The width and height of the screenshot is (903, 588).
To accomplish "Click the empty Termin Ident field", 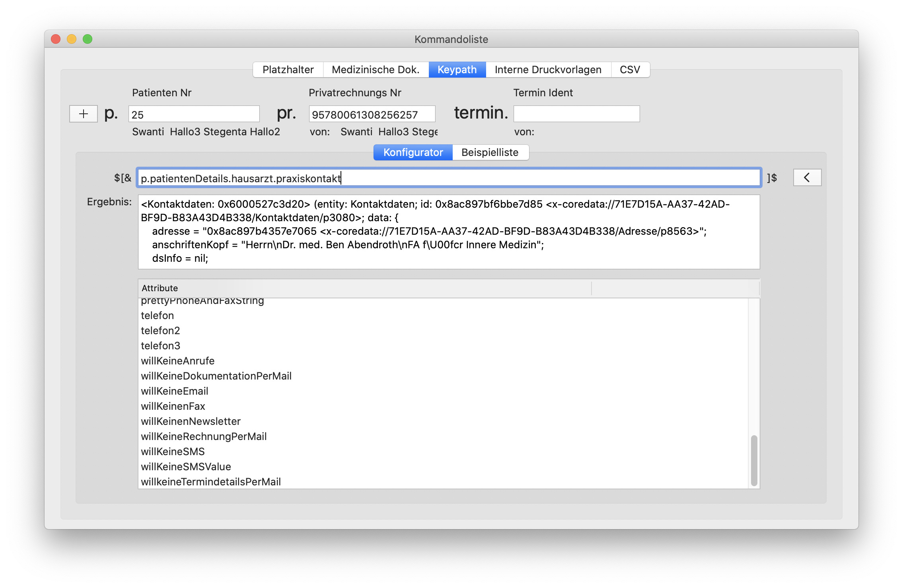I will 576,114.
